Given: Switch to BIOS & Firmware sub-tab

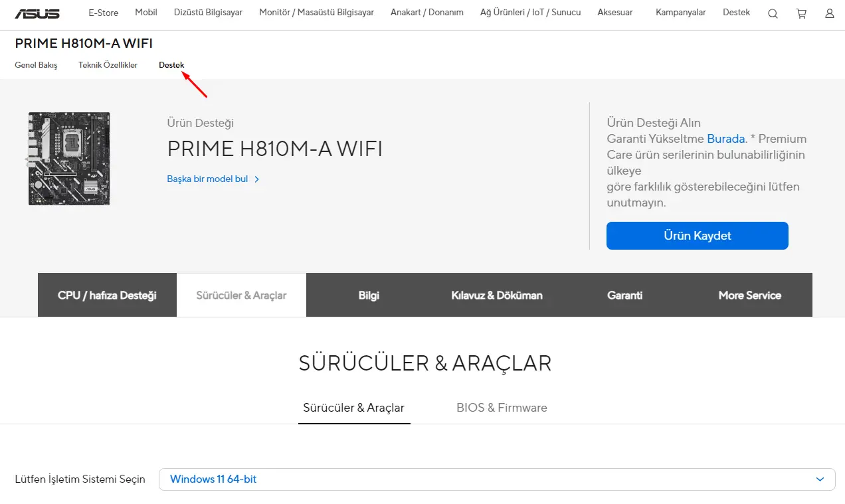Looking at the screenshot, I should [502, 408].
